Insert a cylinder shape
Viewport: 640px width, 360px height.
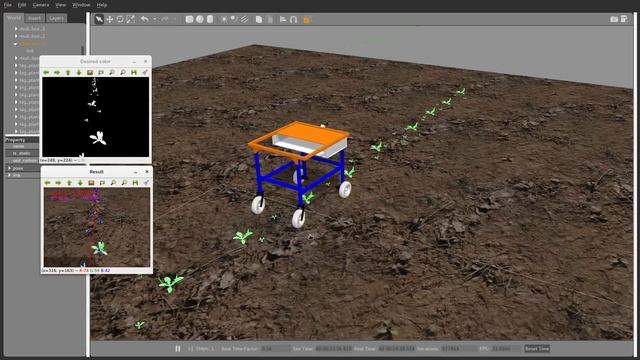[x=210, y=19]
